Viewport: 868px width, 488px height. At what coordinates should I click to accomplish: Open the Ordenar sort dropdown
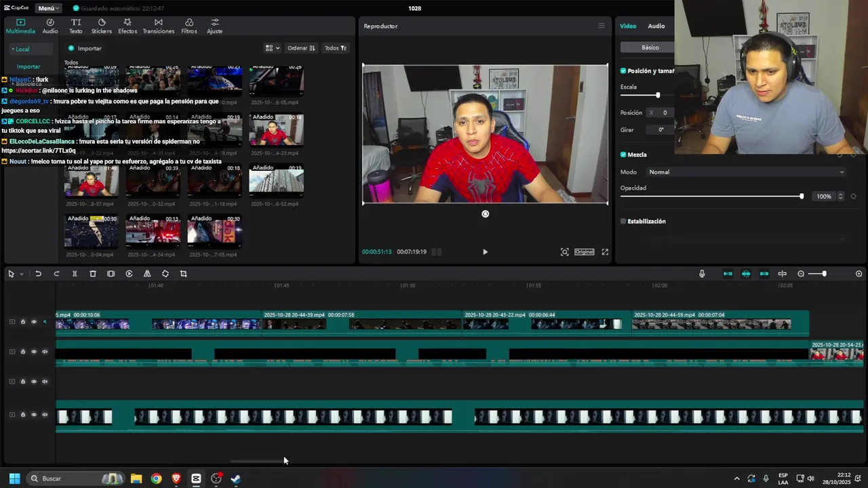click(x=301, y=48)
